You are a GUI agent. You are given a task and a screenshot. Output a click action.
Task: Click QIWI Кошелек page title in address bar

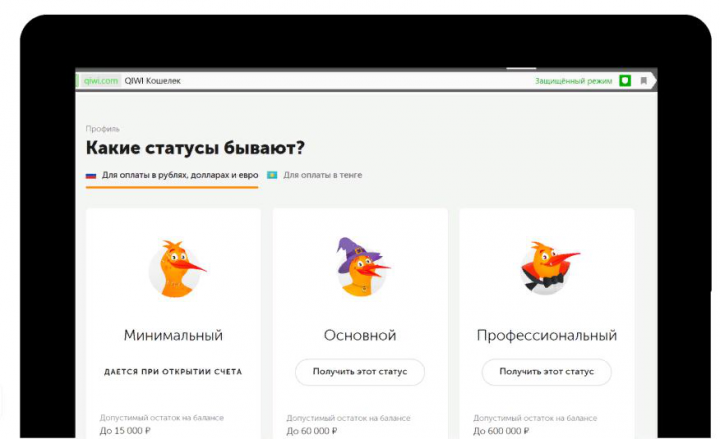(x=152, y=81)
